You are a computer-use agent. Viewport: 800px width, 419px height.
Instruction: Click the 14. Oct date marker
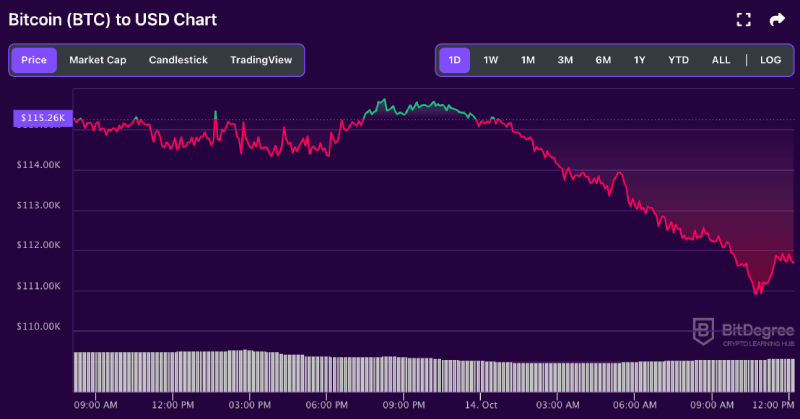[x=481, y=405]
